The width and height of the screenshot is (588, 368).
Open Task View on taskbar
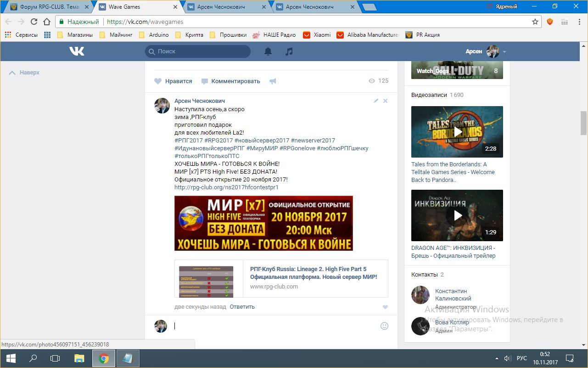click(x=55, y=358)
